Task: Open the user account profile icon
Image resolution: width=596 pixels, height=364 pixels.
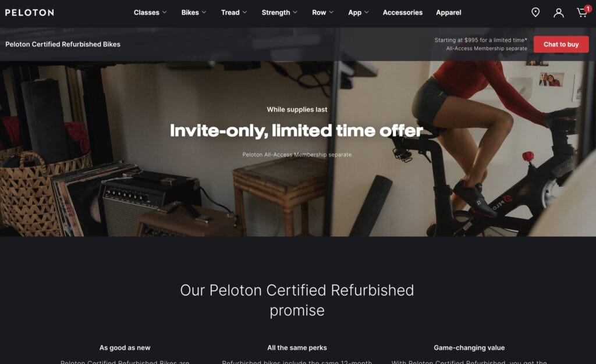Action: pyautogui.click(x=558, y=13)
